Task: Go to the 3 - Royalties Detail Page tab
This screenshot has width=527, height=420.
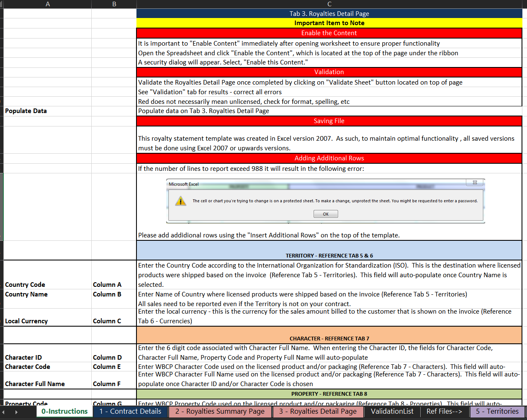Action: click(x=318, y=411)
